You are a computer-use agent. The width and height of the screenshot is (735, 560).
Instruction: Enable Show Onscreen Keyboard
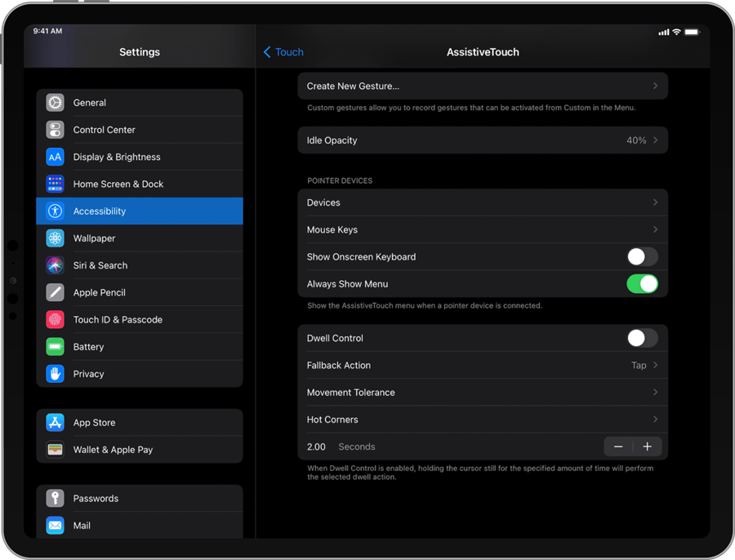642,256
